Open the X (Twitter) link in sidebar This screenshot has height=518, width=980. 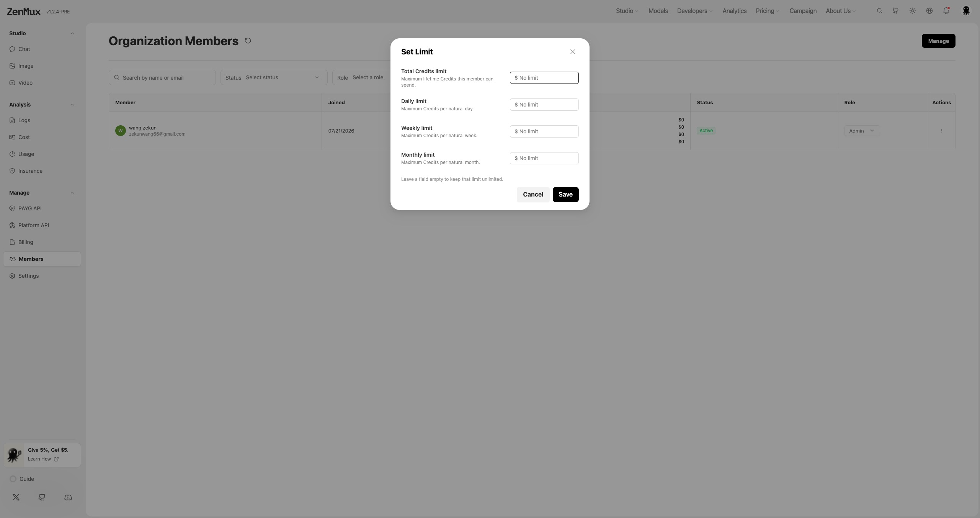[16, 497]
